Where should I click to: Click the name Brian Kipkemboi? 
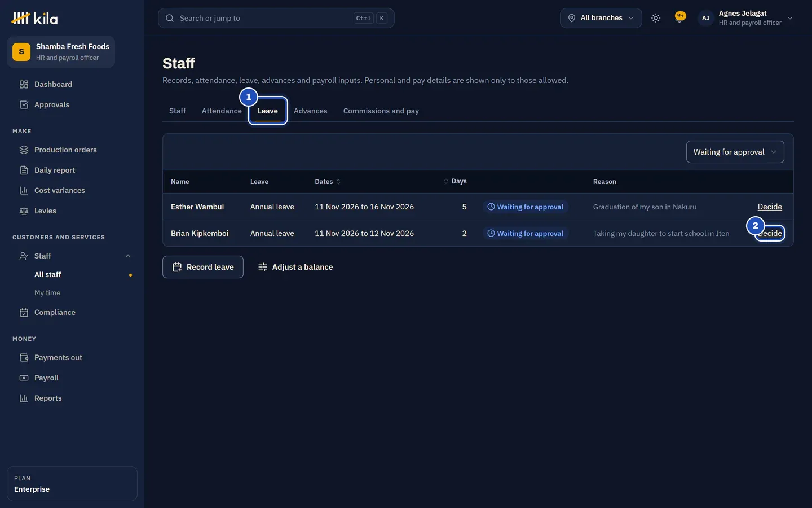click(x=200, y=233)
